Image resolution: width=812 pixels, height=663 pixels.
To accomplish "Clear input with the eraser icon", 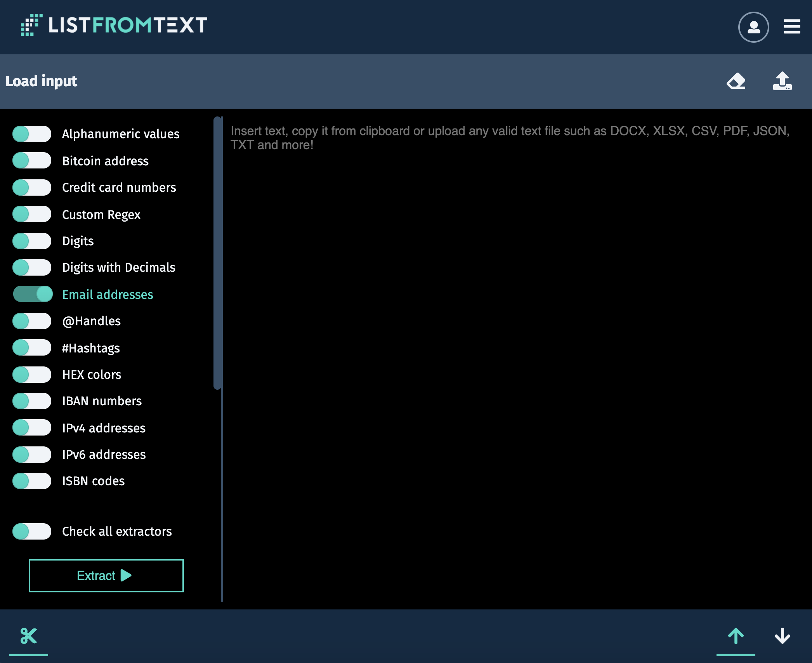I will pos(736,81).
